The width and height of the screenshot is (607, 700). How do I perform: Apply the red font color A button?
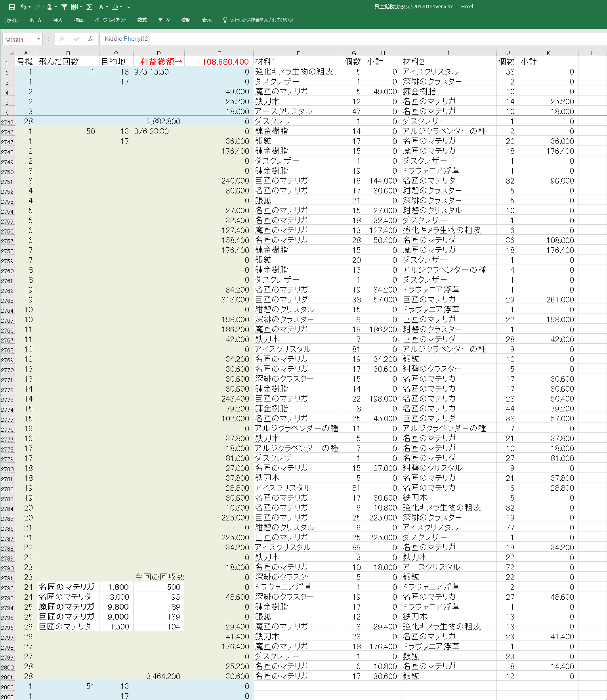point(101,7)
